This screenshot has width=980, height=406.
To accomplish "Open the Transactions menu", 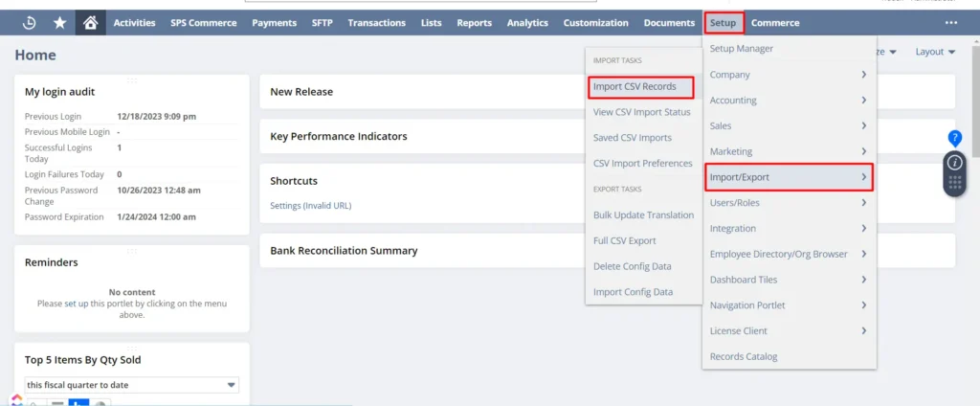I will coord(377,23).
